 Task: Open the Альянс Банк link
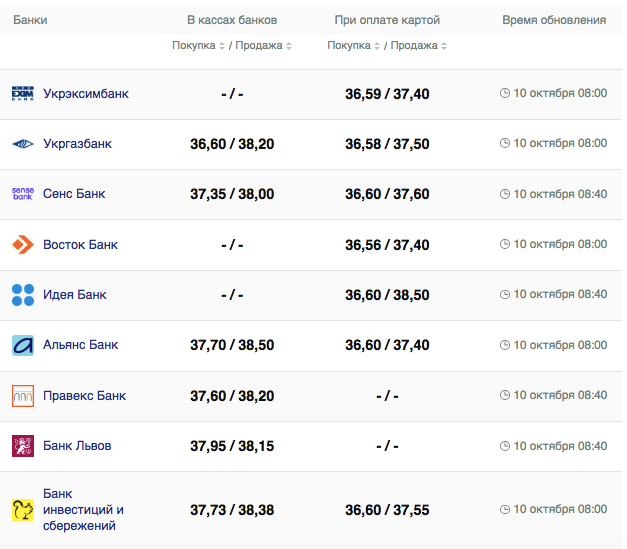[81, 345]
